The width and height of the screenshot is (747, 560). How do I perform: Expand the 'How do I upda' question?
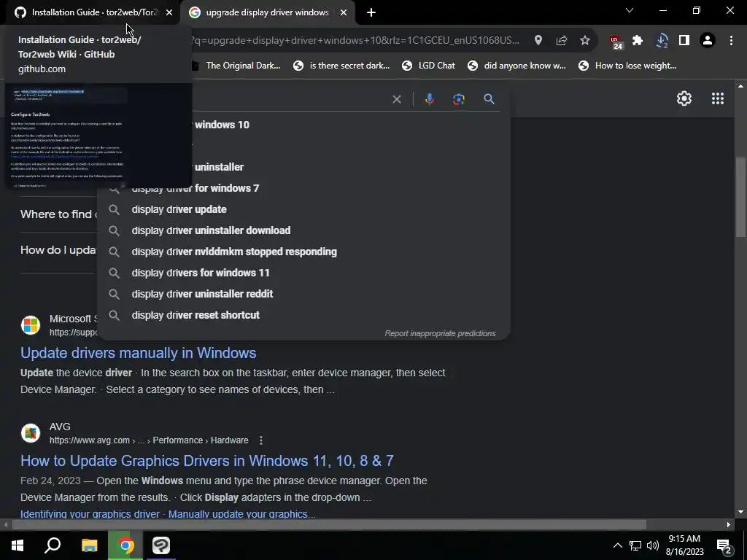click(x=58, y=250)
